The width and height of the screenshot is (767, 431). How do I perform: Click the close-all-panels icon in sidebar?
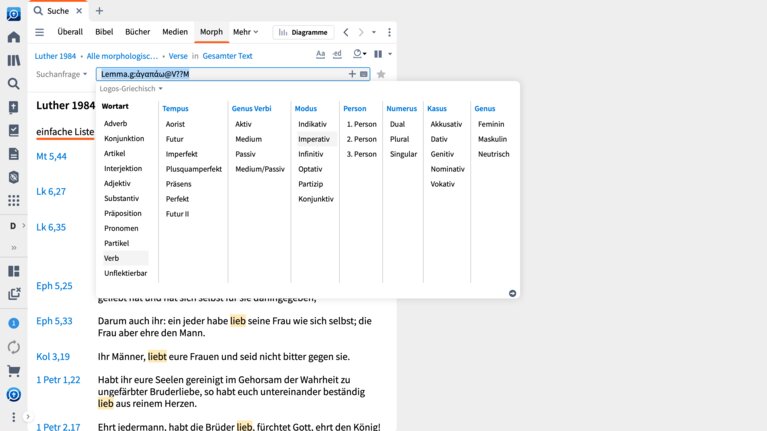(x=14, y=294)
